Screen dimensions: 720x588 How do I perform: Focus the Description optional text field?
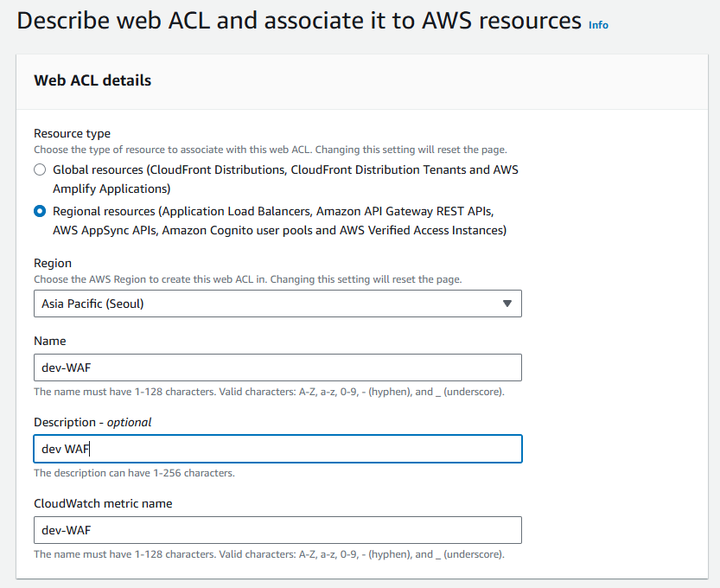(x=277, y=449)
